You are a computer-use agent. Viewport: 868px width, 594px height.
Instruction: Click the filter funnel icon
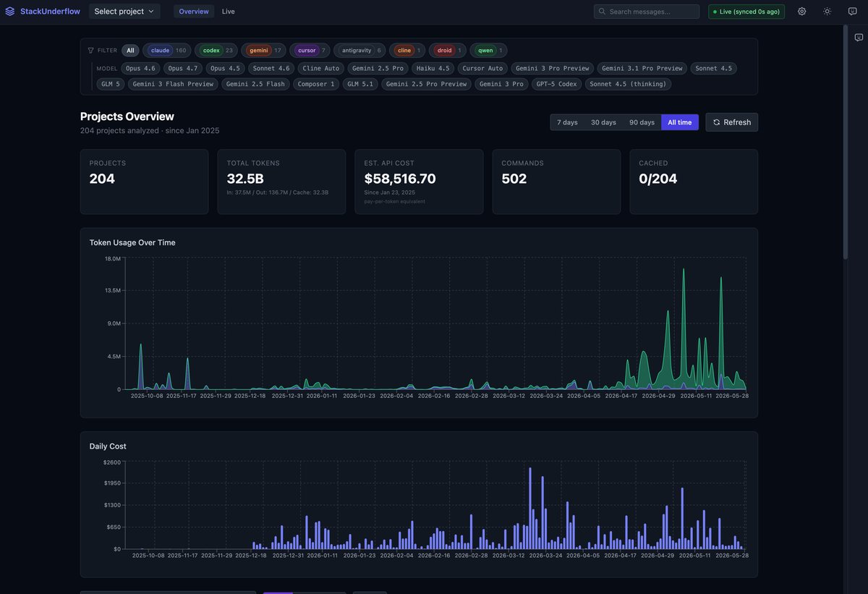pos(90,51)
